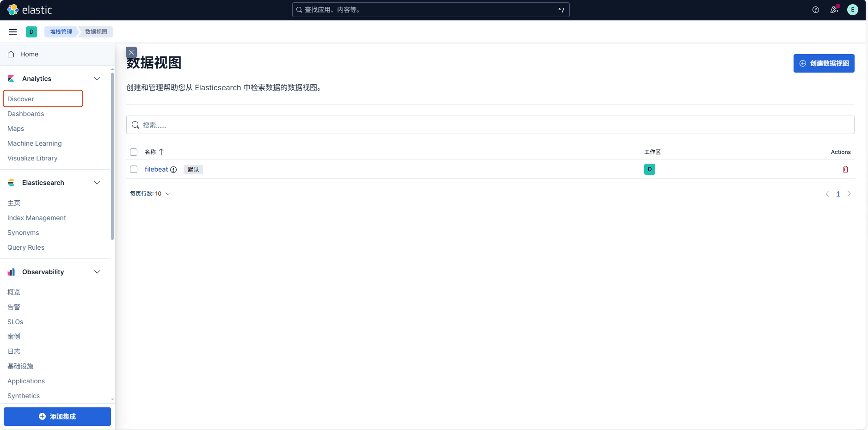
Task: Focus the global search bar
Action: click(x=431, y=10)
